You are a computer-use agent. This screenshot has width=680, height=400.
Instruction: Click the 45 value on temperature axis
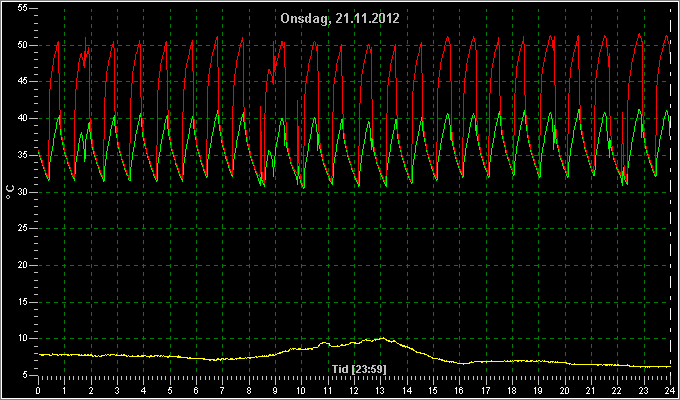(23, 82)
